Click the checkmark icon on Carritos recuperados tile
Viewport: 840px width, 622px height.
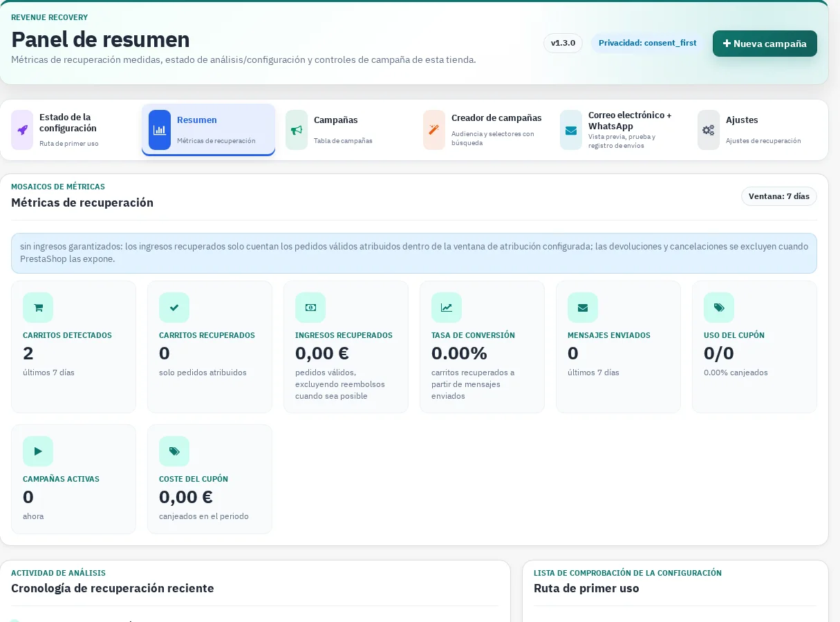pos(174,308)
